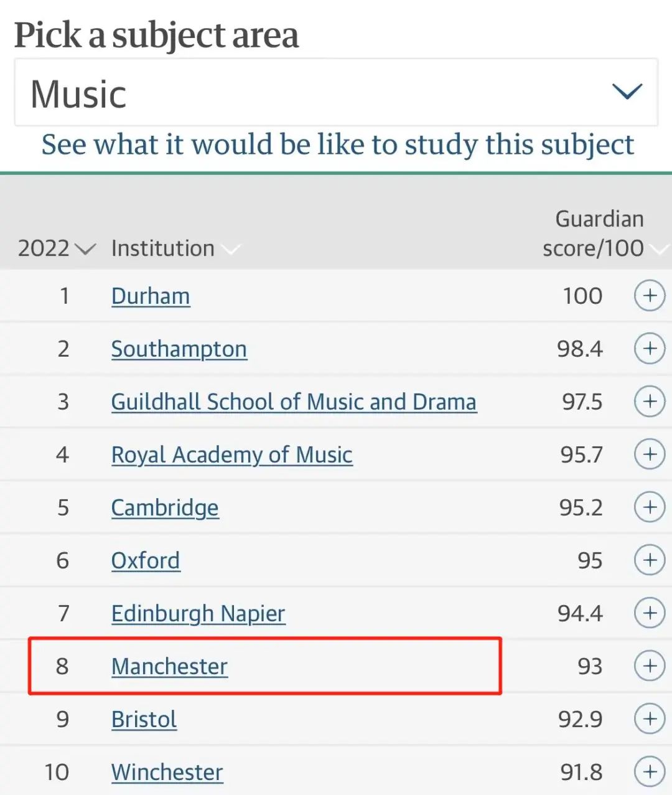
Task: Click plus icon next to Bristol score
Action: [x=650, y=719]
